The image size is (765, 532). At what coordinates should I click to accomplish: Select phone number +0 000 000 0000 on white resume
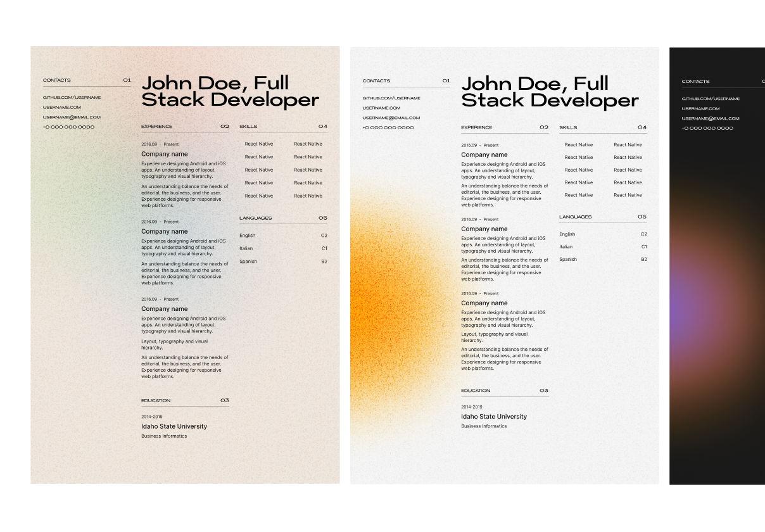point(388,128)
